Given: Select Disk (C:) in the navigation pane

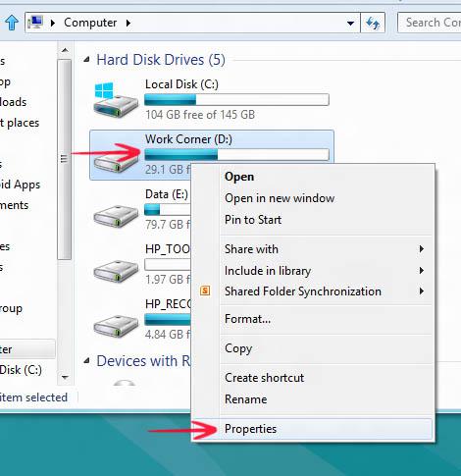Looking at the screenshot, I should pos(21,370).
